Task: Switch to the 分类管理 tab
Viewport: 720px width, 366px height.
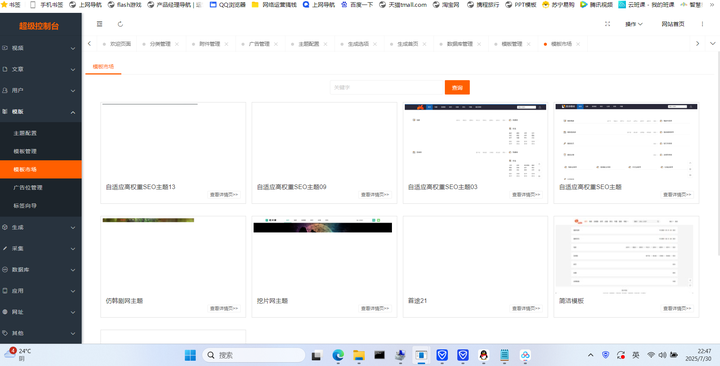Action: (x=160, y=44)
